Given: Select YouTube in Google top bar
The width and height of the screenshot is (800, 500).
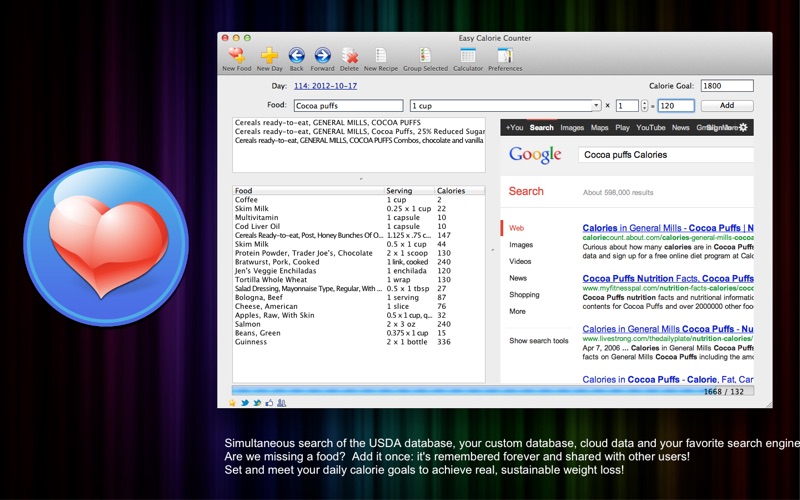Looking at the screenshot, I should coord(651,128).
